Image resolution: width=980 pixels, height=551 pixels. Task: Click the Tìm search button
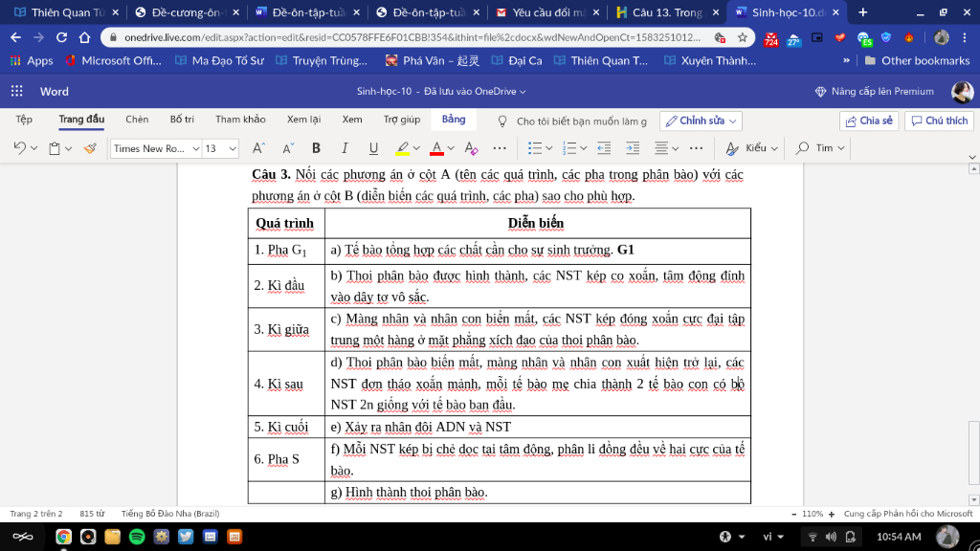coord(814,148)
